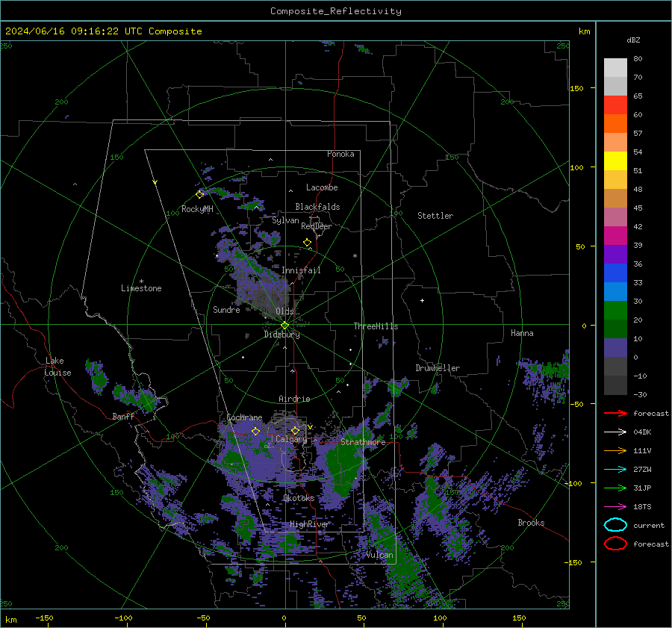This screenshot has width=672, height=628.
Task: Click the Limestone label
Action: 141,288
